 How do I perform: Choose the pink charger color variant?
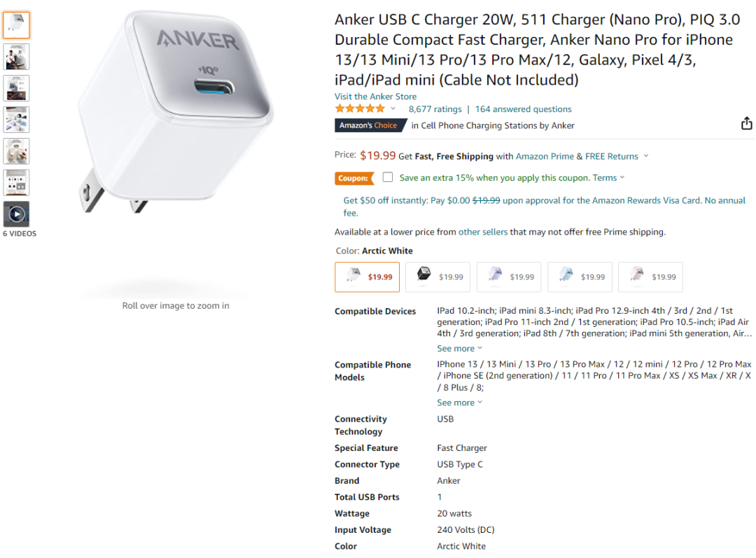coord(650,277)
